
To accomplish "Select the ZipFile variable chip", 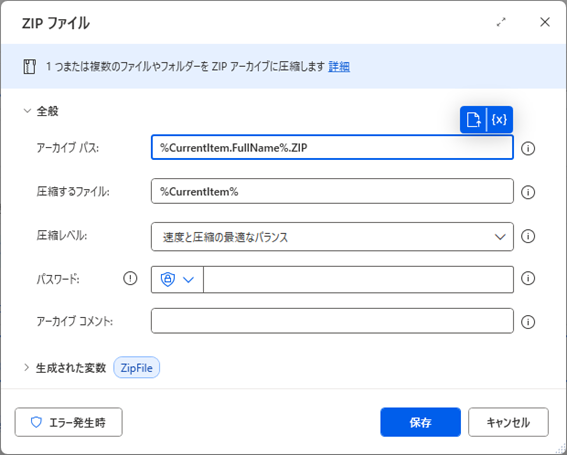I will tap(137, 368).
